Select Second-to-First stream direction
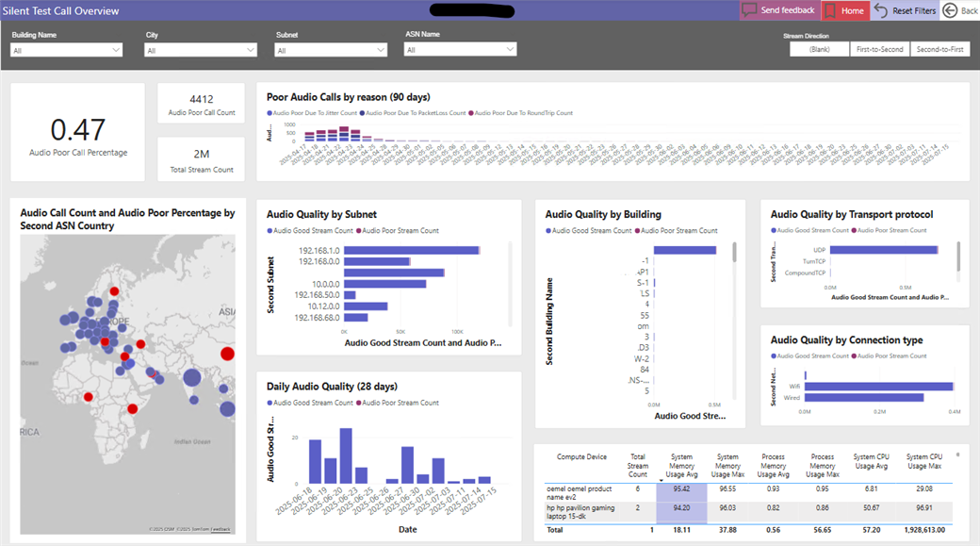The height and width of the screenshot is (546, 980). pyautogui.click(x=939, y=49)
